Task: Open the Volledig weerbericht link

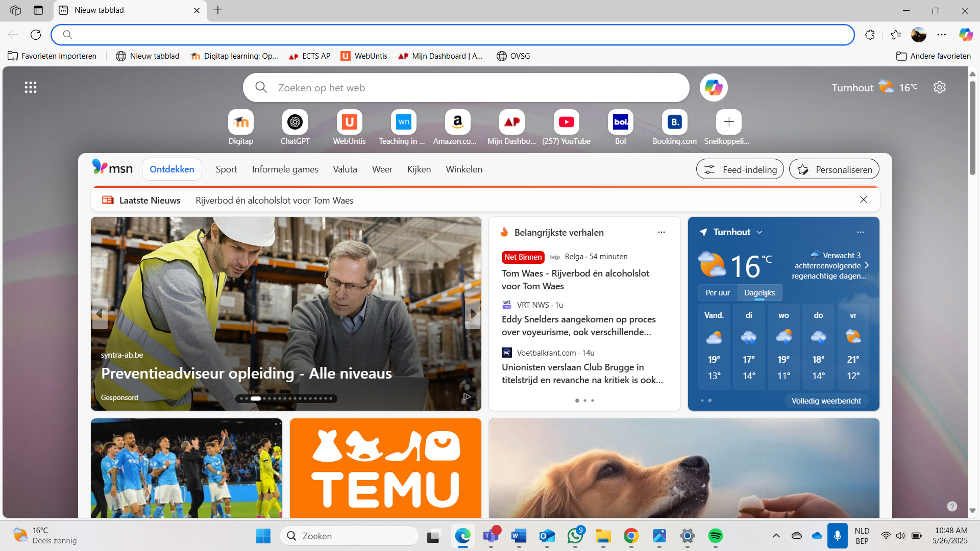Action: pyautogui.click(x=826, y=401)
